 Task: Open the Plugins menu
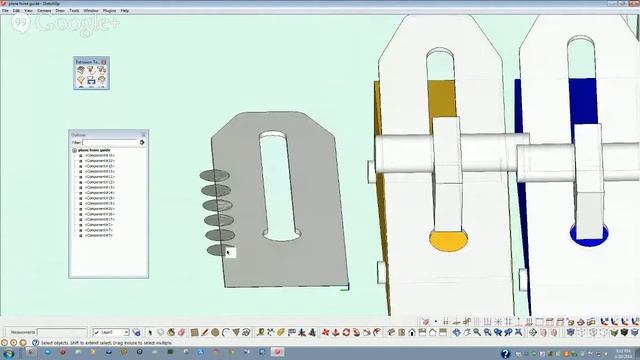(x=109, y=11)
